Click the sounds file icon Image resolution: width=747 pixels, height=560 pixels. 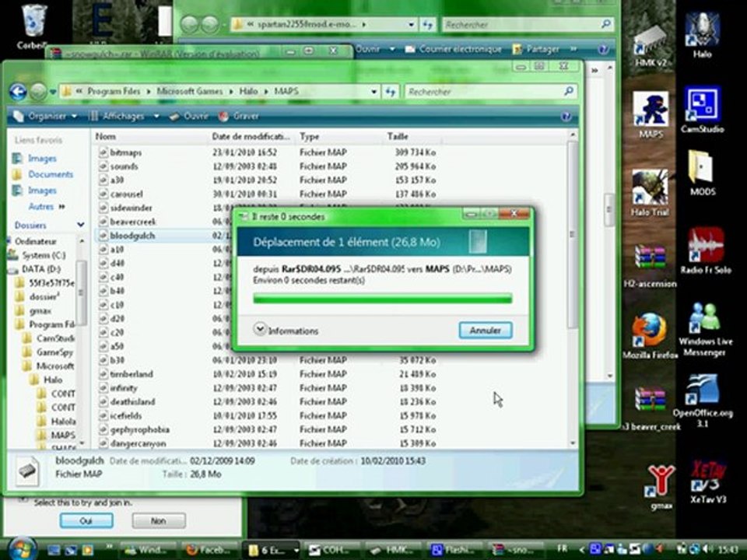(103, 166)
